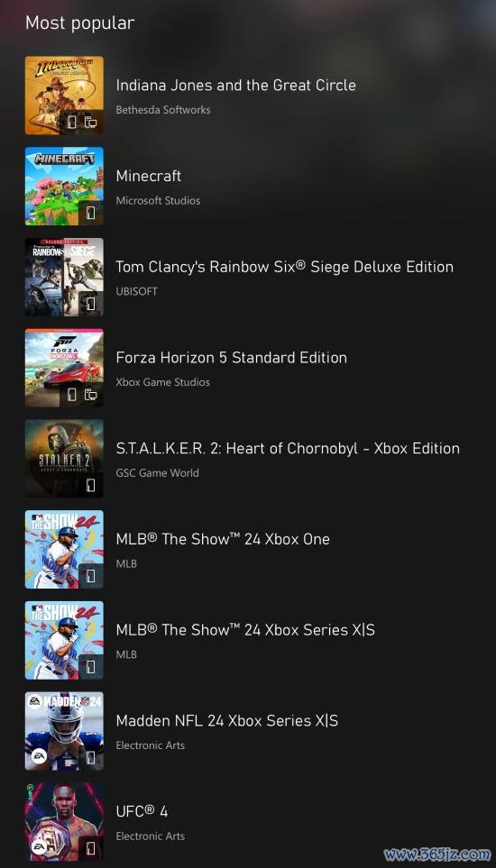The height and width of the screenshot is (868, 496).
Task: Open the Indiana Jones cover art thumbnail
Action: (64, 96)
